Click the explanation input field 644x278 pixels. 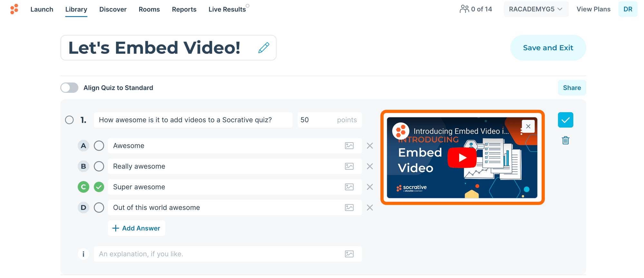[x=228, y=254]
